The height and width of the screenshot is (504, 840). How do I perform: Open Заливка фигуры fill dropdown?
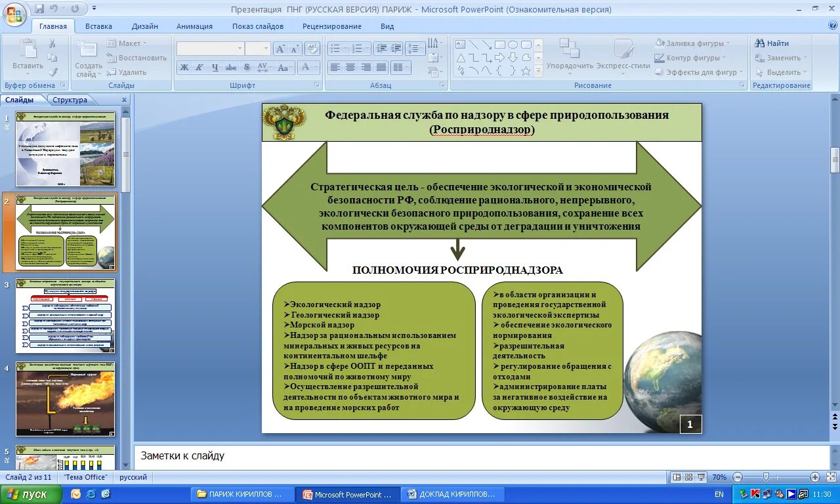694,43
